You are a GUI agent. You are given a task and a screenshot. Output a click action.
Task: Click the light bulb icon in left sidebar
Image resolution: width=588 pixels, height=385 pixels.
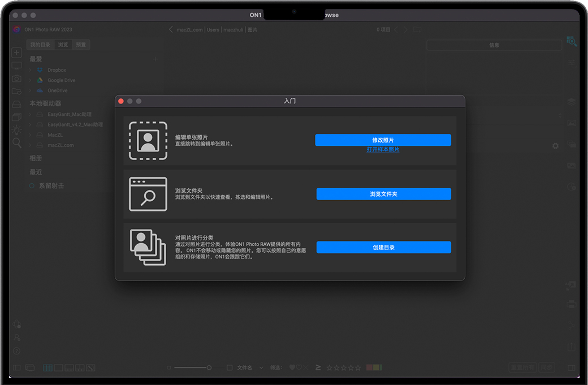(17, 130)
